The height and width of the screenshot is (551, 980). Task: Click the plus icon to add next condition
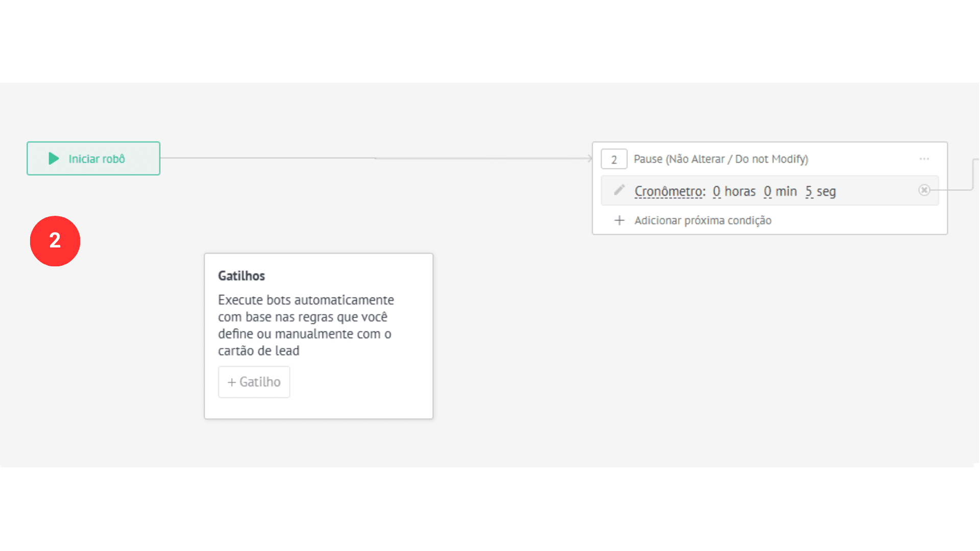pyautogui.click(x=619, y=220)
